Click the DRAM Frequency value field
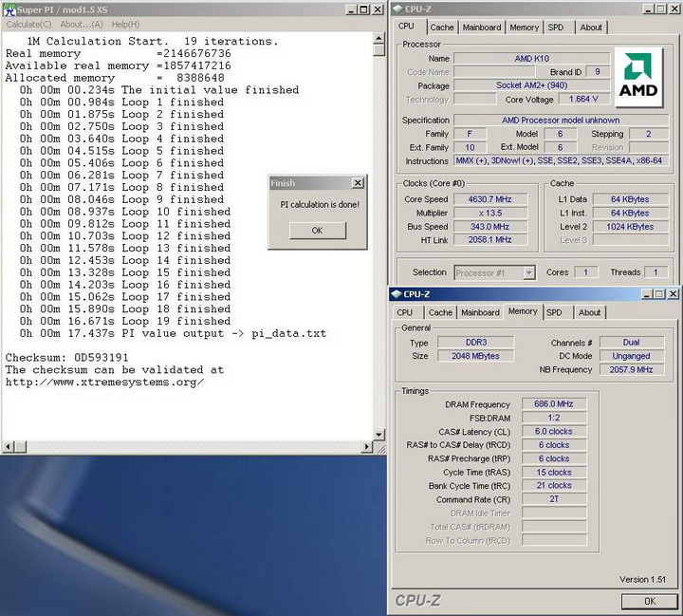 pos(554,404)
